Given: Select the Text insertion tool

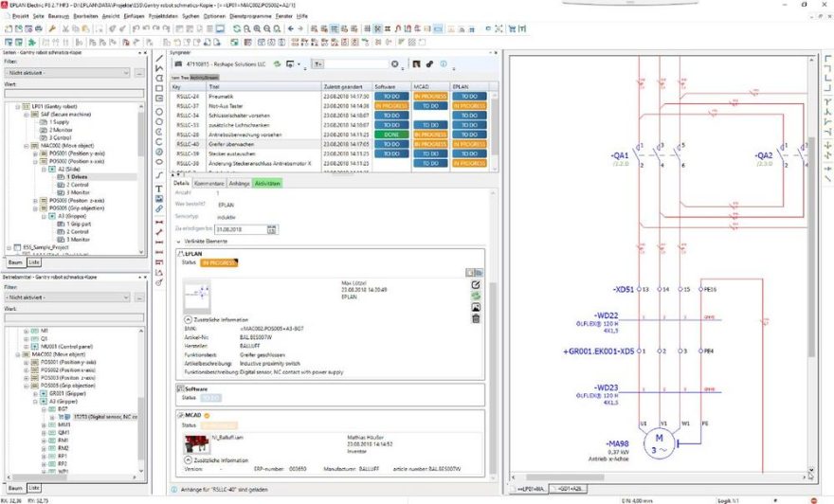Looking at the screenshot, I should [159, 189].
